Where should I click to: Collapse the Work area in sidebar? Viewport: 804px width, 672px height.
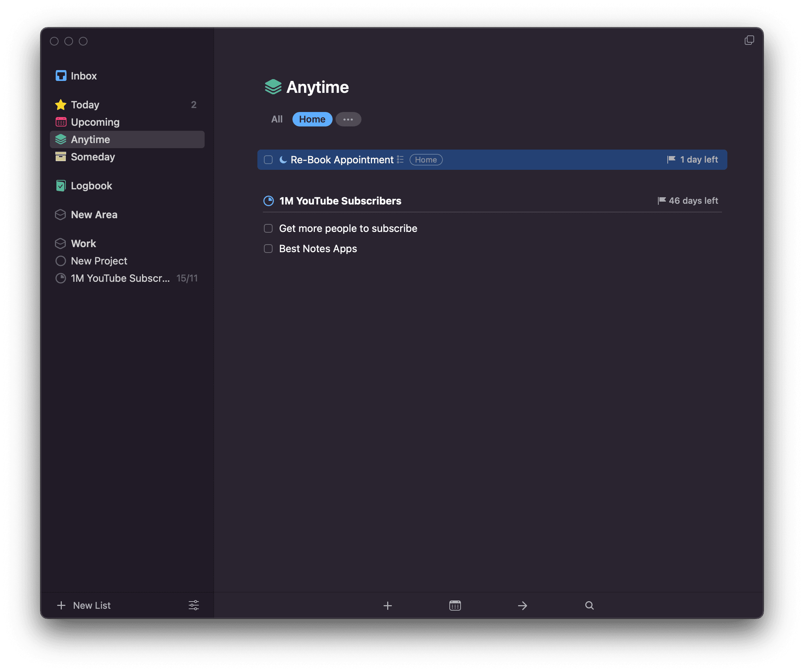(x=84, y=244)
